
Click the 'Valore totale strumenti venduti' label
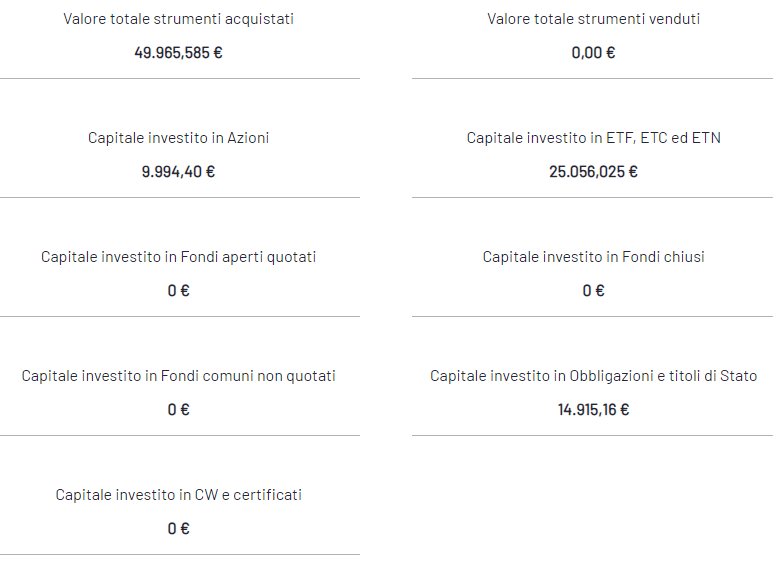pos(594,19)
